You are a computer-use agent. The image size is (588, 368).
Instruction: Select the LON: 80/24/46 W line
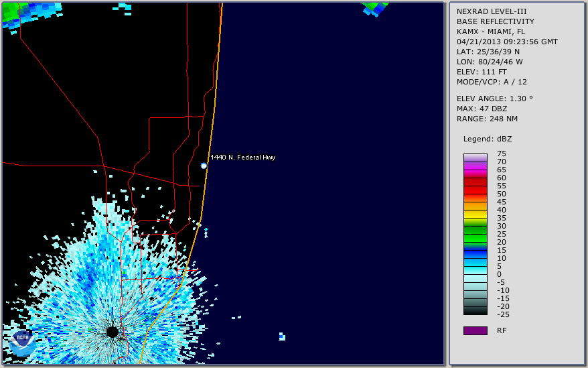[x=490, y=62]
